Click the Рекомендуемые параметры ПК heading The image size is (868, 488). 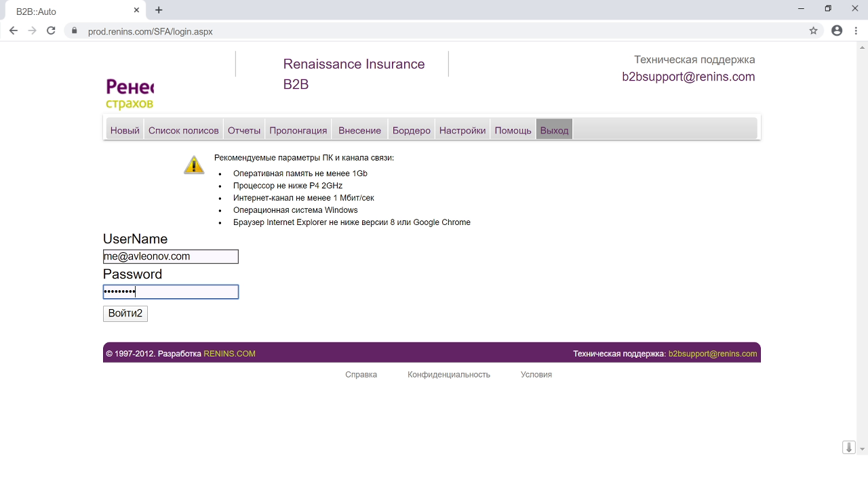[304, 158]
